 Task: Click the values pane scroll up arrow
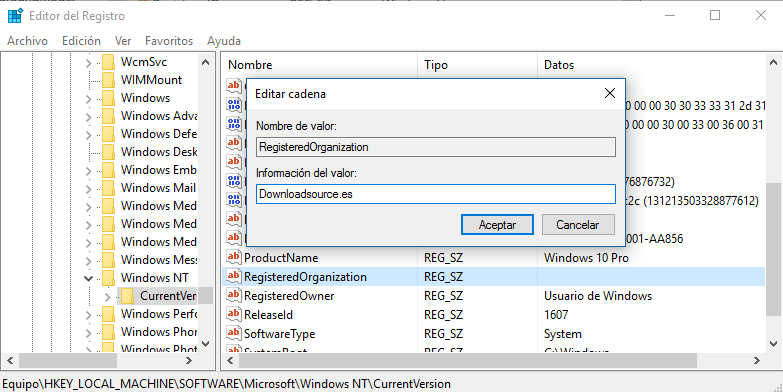773,62
